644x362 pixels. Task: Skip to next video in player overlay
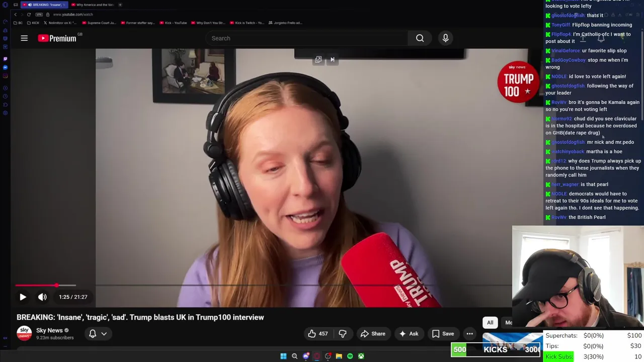click(332, 60)
